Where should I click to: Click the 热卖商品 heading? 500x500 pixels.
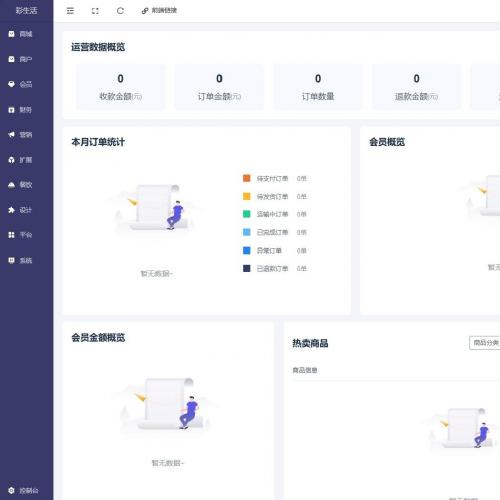(x=310, y=343)
